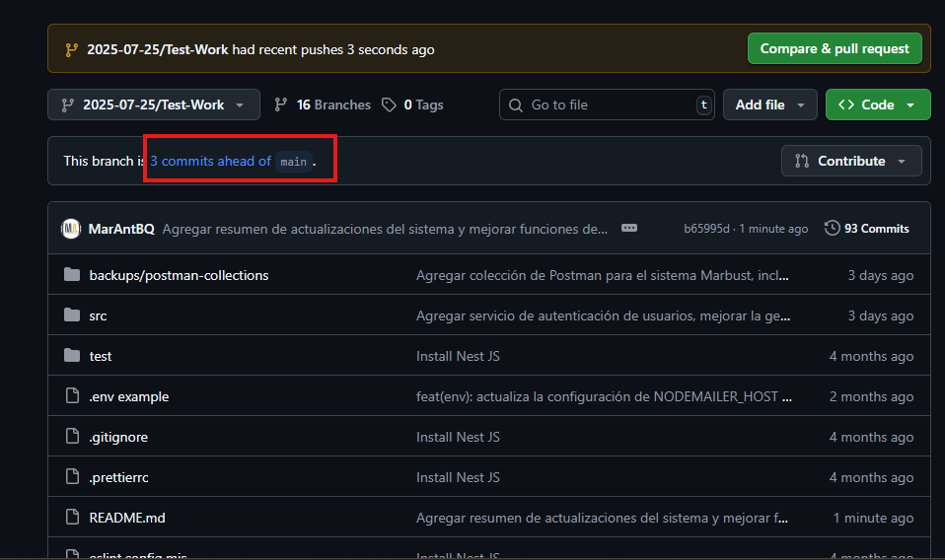Click the Compare & pull request button

[x=835, y=48]
